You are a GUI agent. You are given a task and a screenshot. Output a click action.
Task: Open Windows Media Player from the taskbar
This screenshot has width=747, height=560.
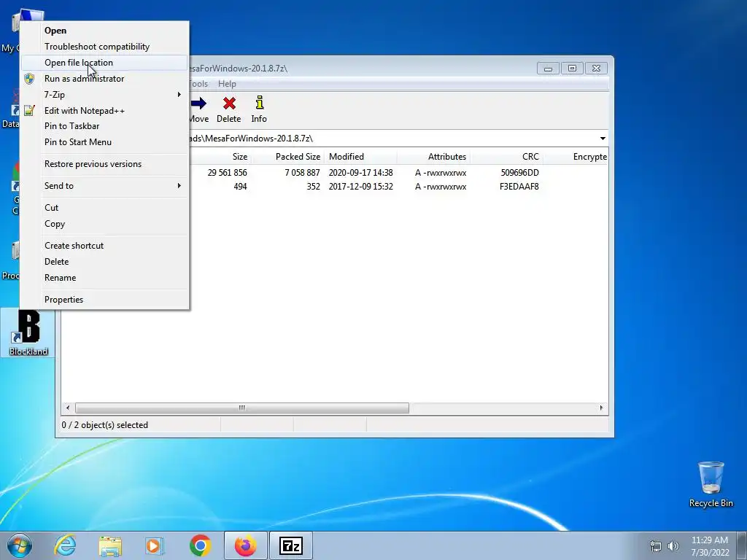coord(155,546)
